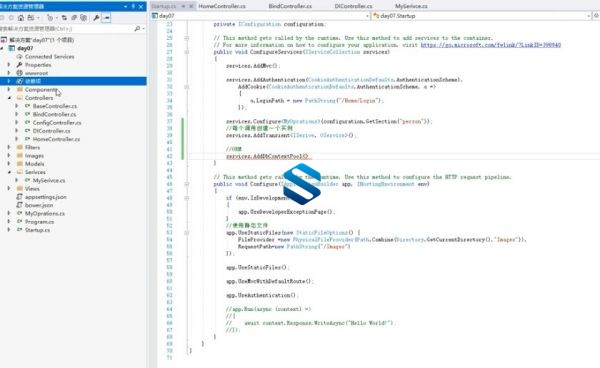Screen dimensions: 600x368
Task: Open MyService.cs in the Services folder
Action: [49, 180]
